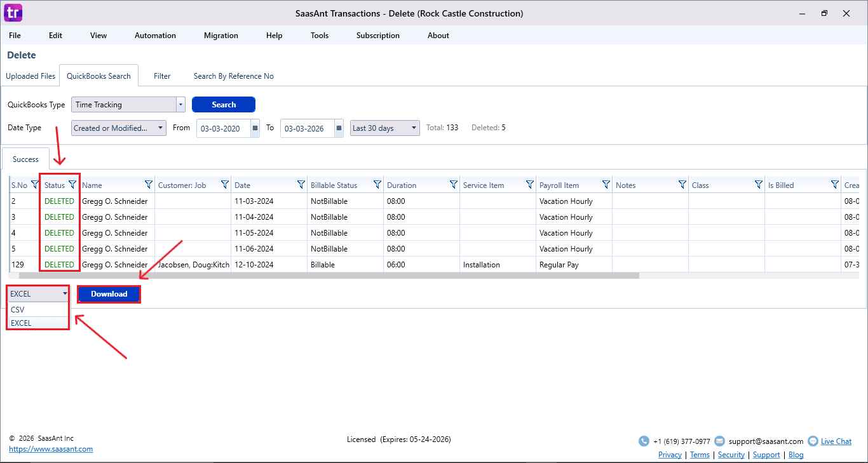This screenshot has width=868, height=463.
Task: Open the Terms link
Action: point(700,455)
